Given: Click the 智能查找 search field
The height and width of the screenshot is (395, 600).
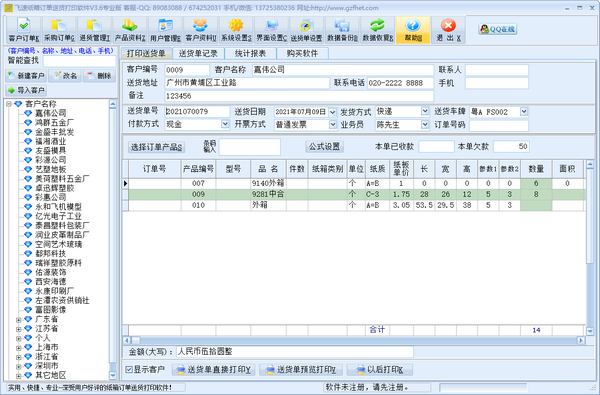Looking at the screenshot, I should (x=79, y=61).
